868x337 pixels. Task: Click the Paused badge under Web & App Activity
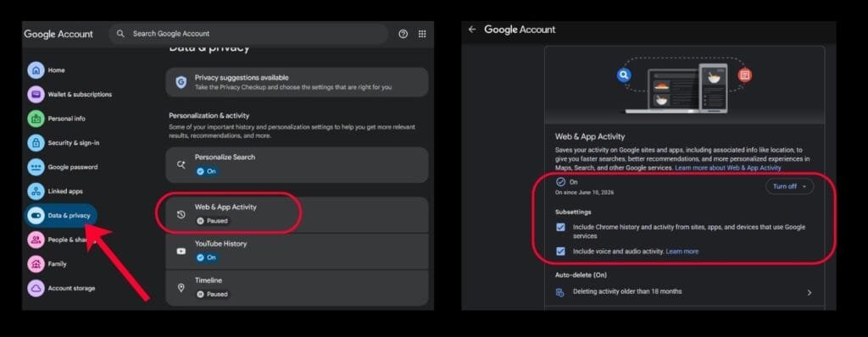[x=213, y=221]
